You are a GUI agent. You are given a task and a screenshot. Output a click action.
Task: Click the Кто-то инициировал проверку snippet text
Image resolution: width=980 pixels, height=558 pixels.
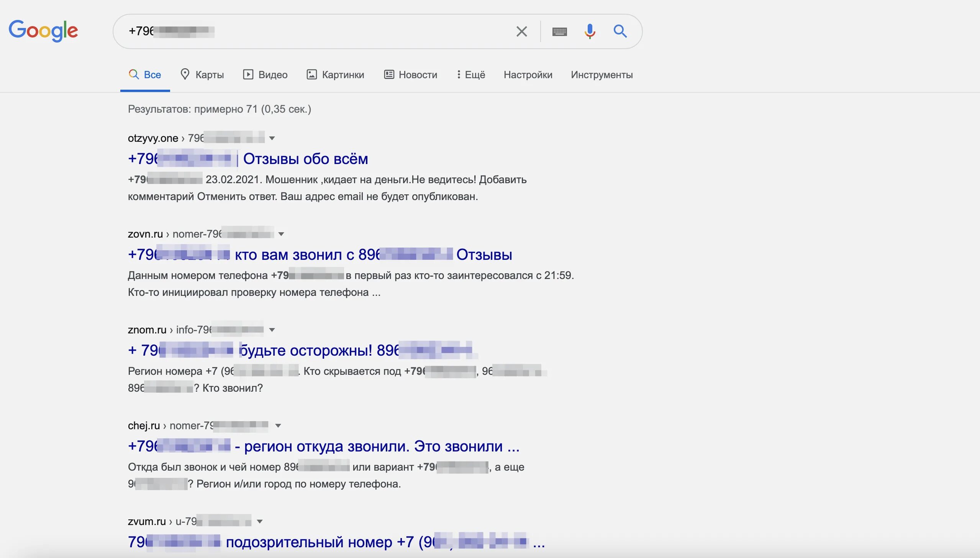(254, 292)
